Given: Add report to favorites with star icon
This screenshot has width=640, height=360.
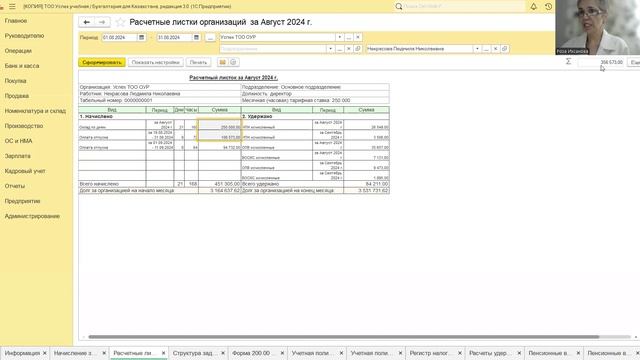Looking at the screenshot, I should click(x=120, y=22).
